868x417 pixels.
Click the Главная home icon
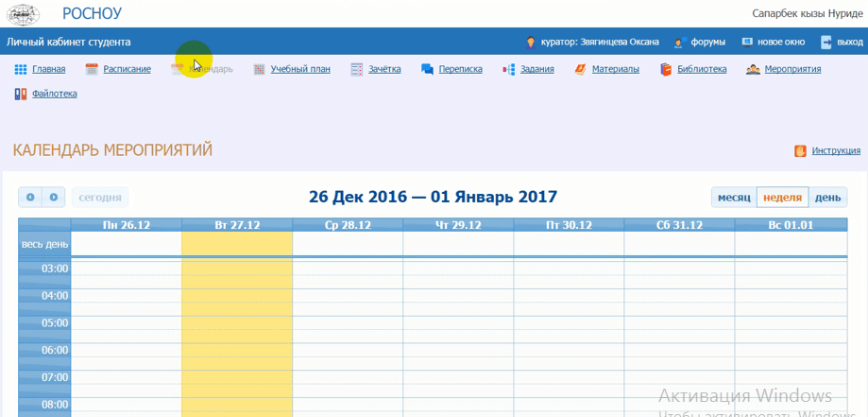pos(20,69)
